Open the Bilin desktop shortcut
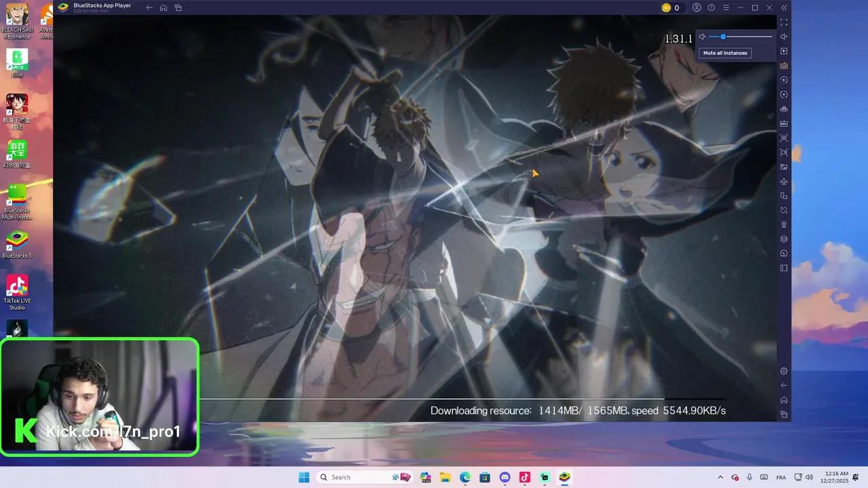The width and height of the screenshot is (868, 488). click(17, 63)
